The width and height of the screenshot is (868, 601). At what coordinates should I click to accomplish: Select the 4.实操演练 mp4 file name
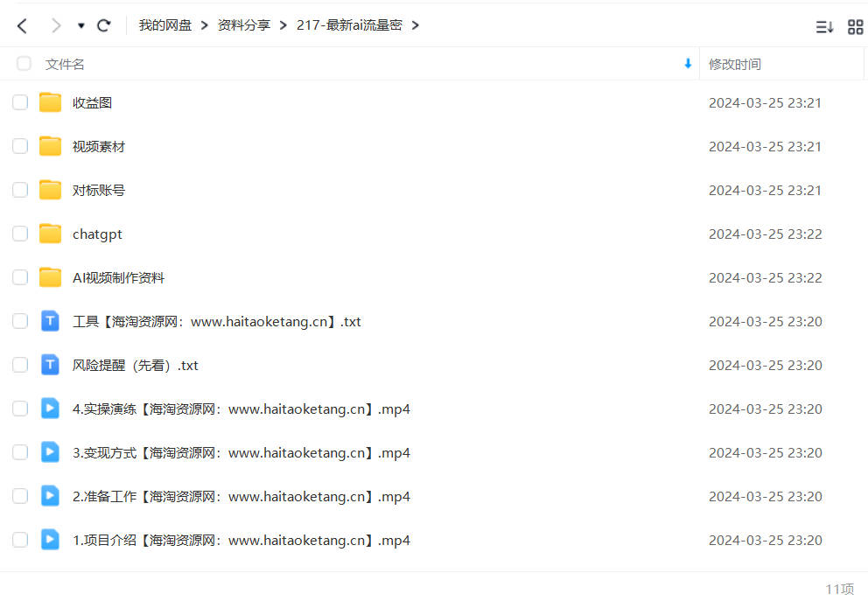point(241,409)
